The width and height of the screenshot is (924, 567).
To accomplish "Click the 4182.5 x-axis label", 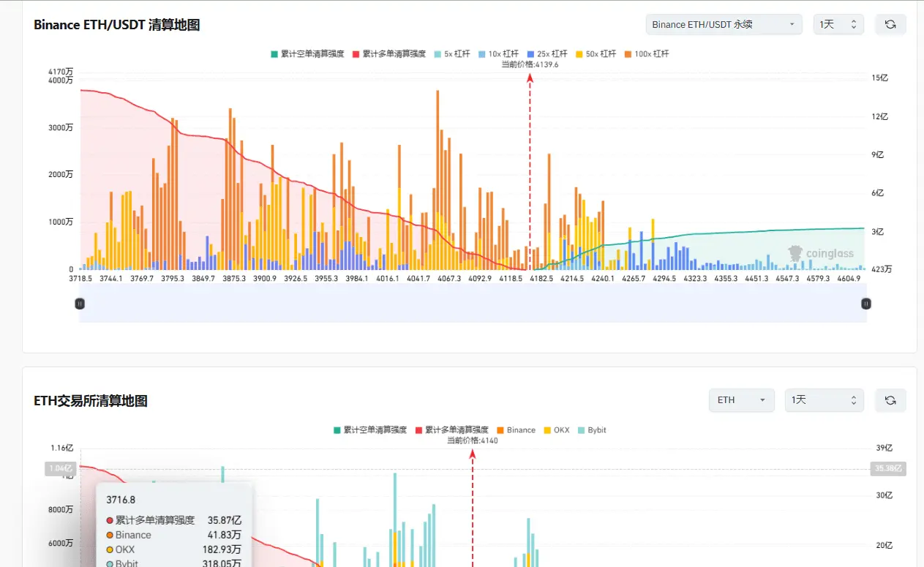I will [541, 279].
